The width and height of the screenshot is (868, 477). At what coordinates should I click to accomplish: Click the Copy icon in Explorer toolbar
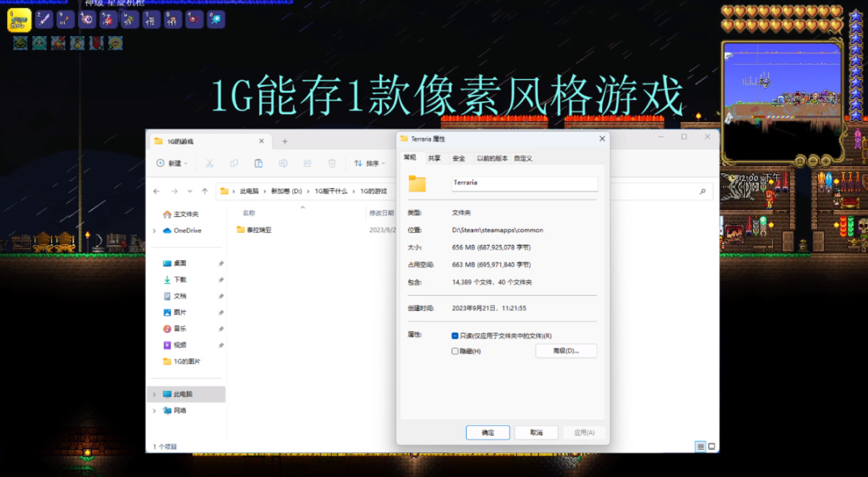(x=235, y=164)
